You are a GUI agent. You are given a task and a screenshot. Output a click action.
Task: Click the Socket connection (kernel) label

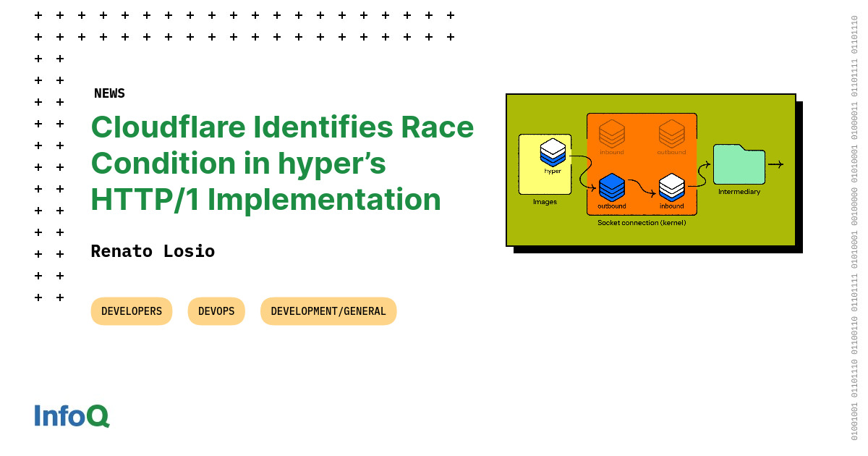pos(642,223)
